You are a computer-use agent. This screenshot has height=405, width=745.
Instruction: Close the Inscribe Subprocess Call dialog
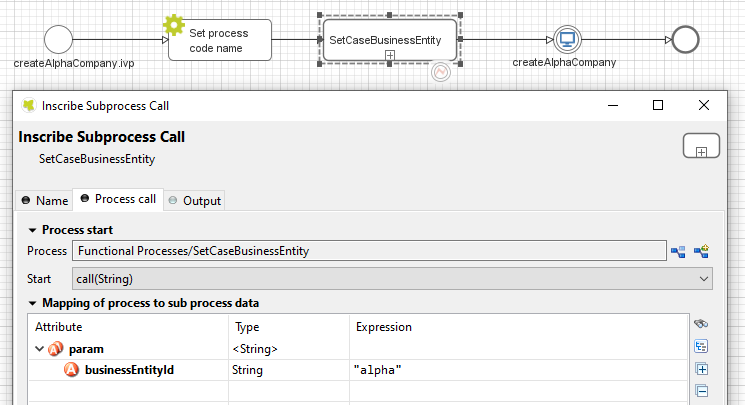coord(704,105)
